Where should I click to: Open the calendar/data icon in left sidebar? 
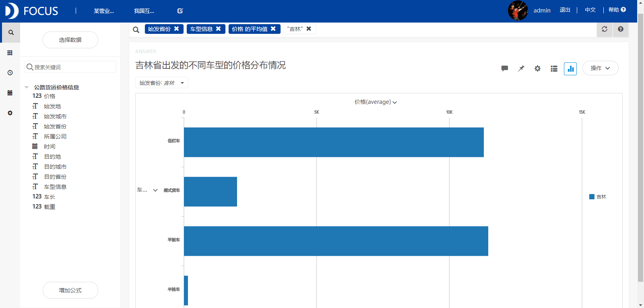[10, 93]
